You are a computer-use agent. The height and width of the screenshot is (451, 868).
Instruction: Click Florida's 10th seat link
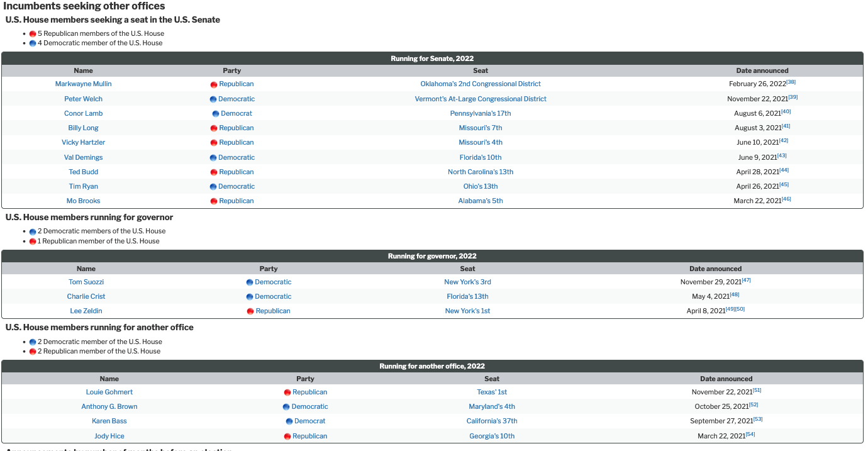click(x=481, y=157)
